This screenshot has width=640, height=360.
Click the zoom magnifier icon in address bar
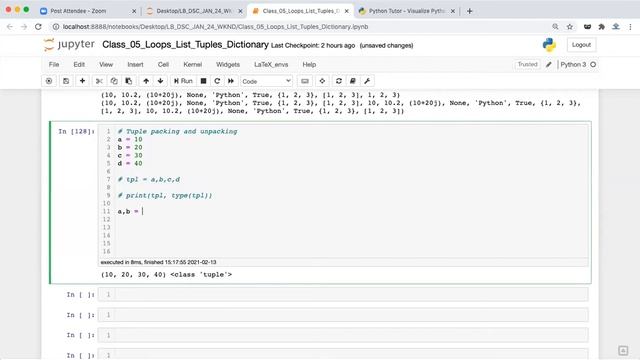555,27
